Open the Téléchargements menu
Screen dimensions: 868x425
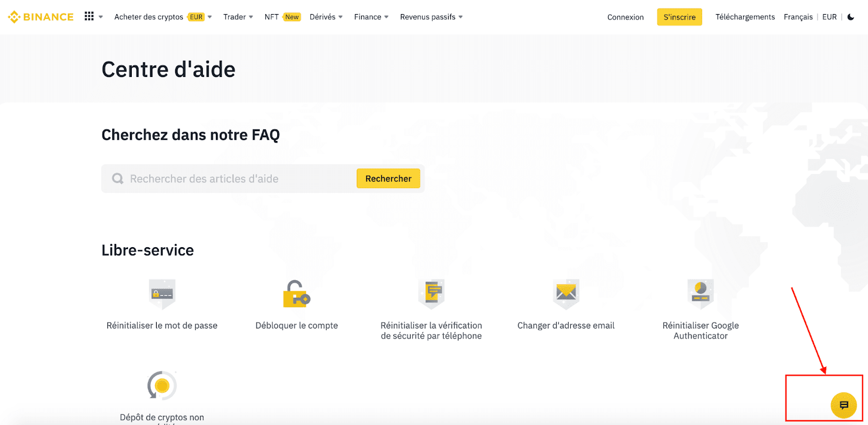pos(745,17)
